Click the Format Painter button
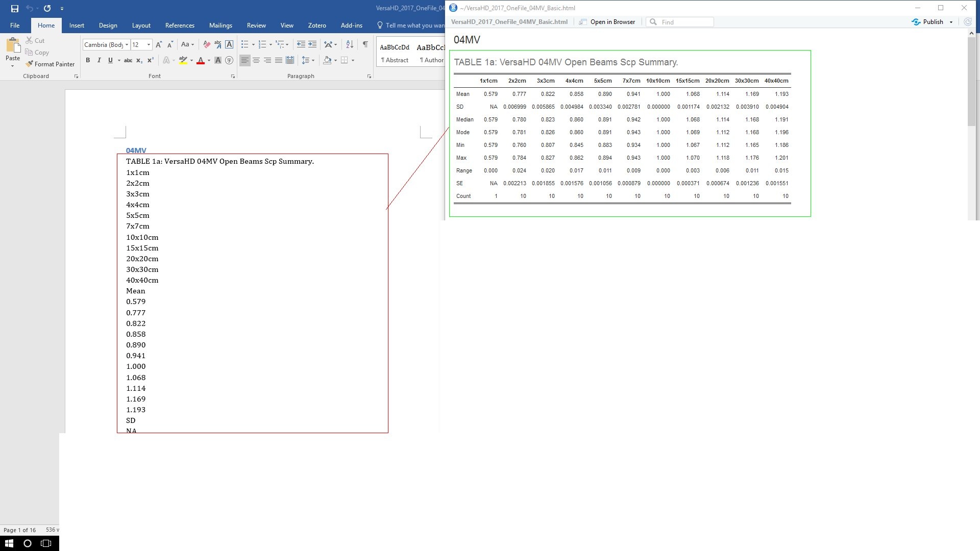Screen dimensions: 980x551 click(x=50, y=64)
